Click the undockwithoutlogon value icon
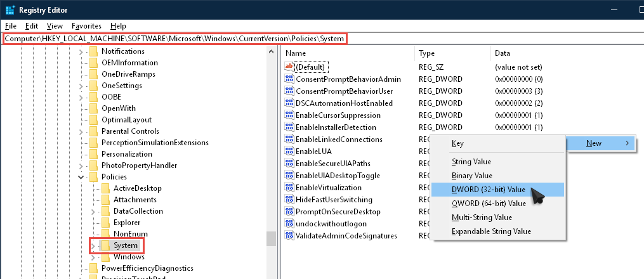This screenshot has width=644, height=279. coord(289,224)
